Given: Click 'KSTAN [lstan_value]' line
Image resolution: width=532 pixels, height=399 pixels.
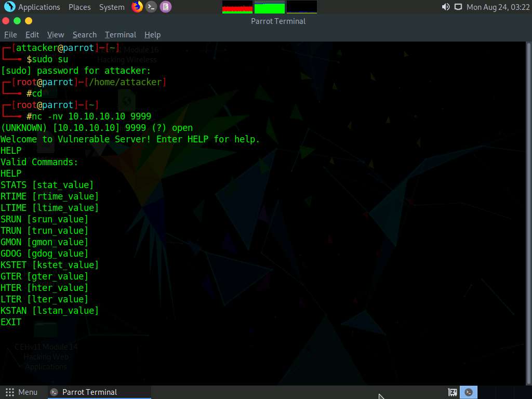Looking at the screenshot, I should click(x=49, y=311).
